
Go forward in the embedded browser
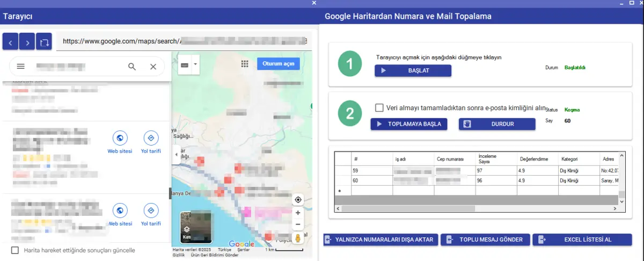pyautogui.click(x=27, y=41)
